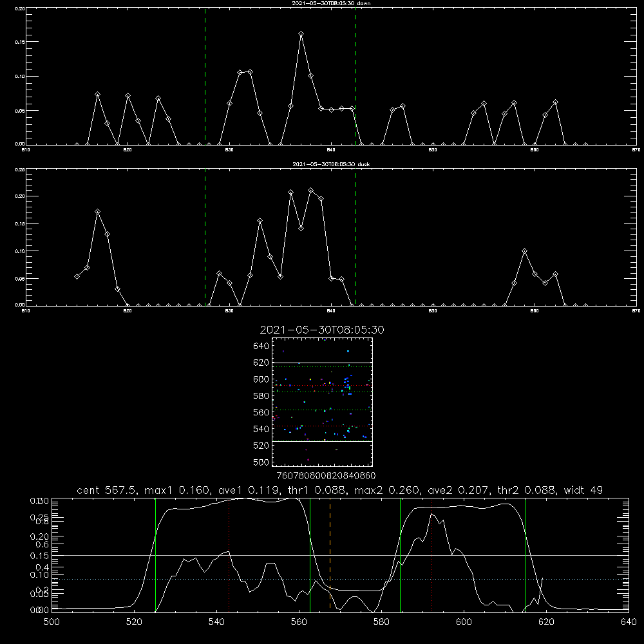This screenshot has height=644, width=644.
Task: Click the '520' label on scatter image y-axis
Action: tap(261, 446)
